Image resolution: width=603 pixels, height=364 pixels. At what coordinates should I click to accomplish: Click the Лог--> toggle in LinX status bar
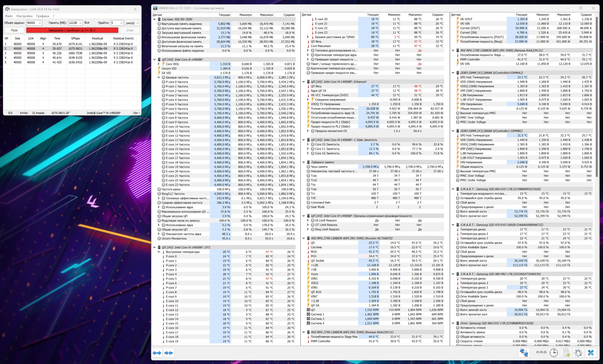click(x=137, y=113)
